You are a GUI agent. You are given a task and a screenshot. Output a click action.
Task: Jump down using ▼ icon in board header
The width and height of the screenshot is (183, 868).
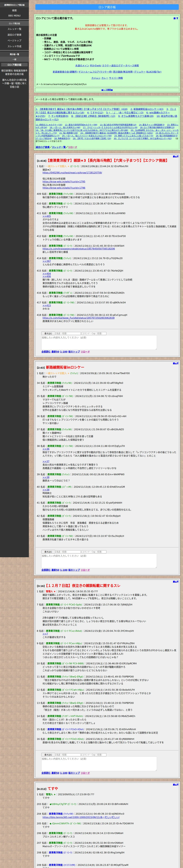pyautogui.click(x=177, y=18)
